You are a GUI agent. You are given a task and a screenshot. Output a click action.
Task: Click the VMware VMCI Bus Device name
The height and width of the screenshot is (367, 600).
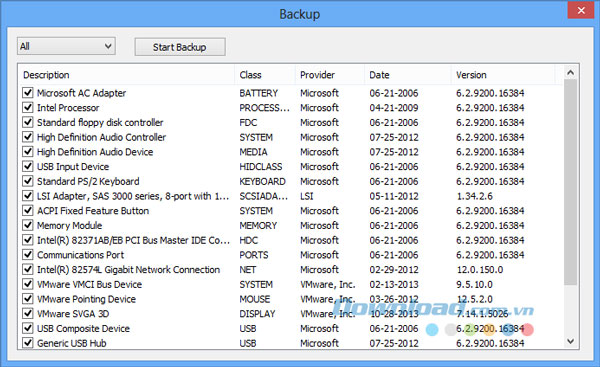90,285
